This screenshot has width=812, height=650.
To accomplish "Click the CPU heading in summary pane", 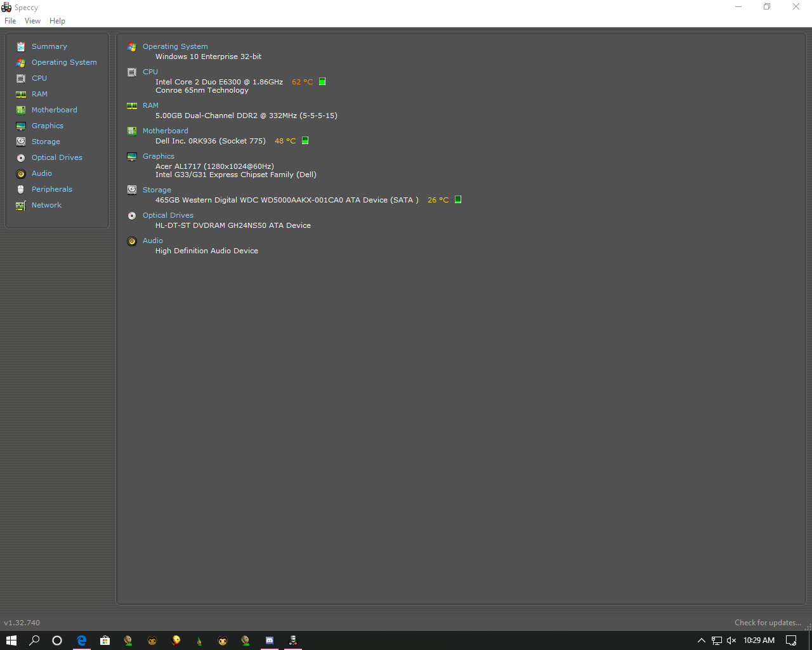I will [x=150, y=72].
